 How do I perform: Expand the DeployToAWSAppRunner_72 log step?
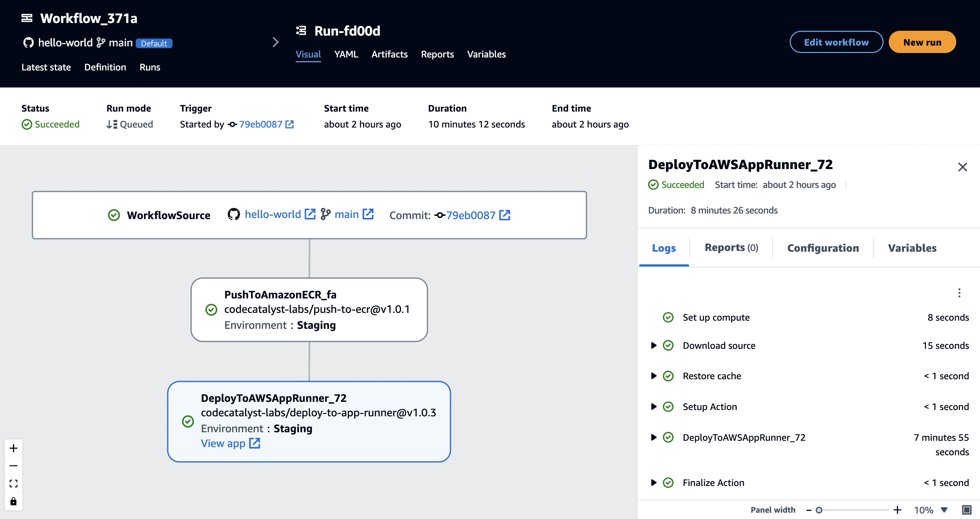point(654,437)
